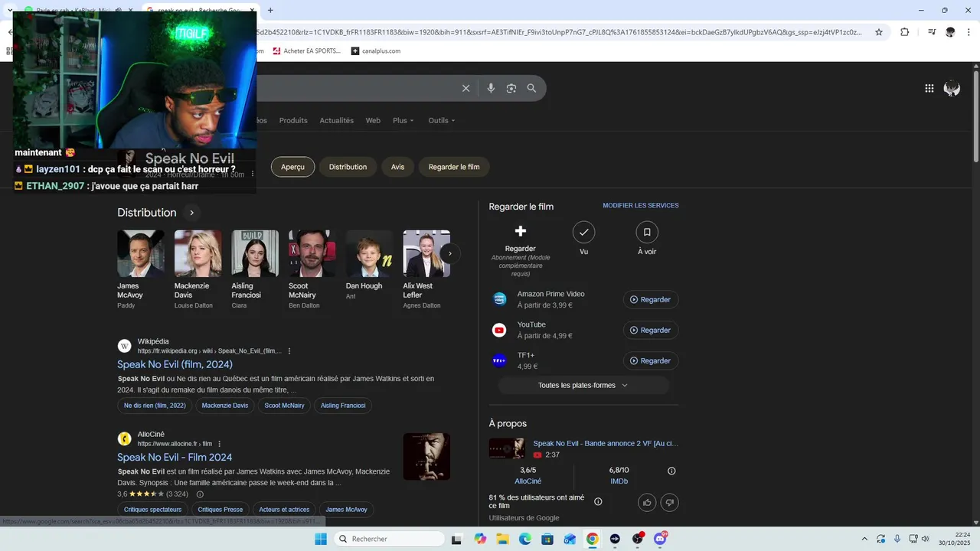Open MODIFIER LES SERVICES link
The width and height of the screenshot is (980, 551).
641,206
